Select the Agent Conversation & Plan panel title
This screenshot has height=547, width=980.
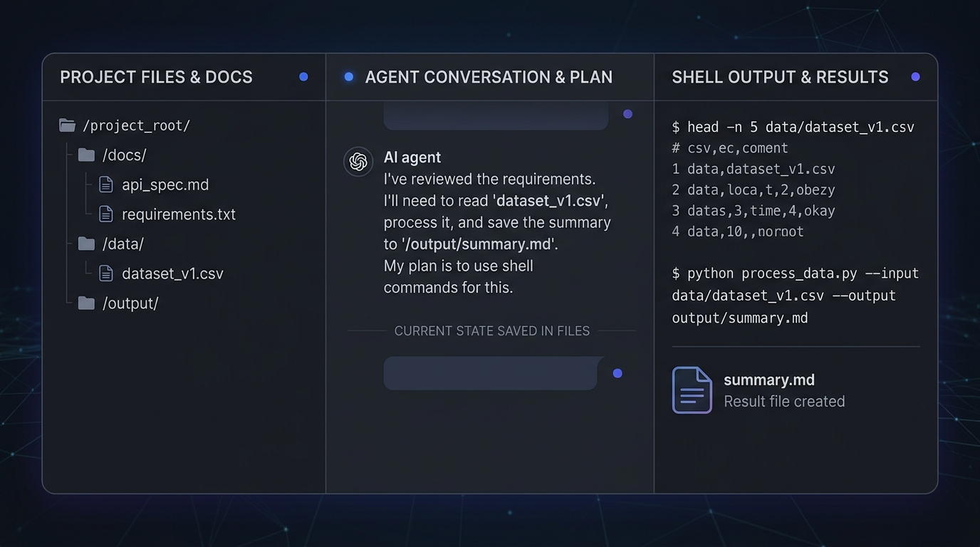coord(489,77)
